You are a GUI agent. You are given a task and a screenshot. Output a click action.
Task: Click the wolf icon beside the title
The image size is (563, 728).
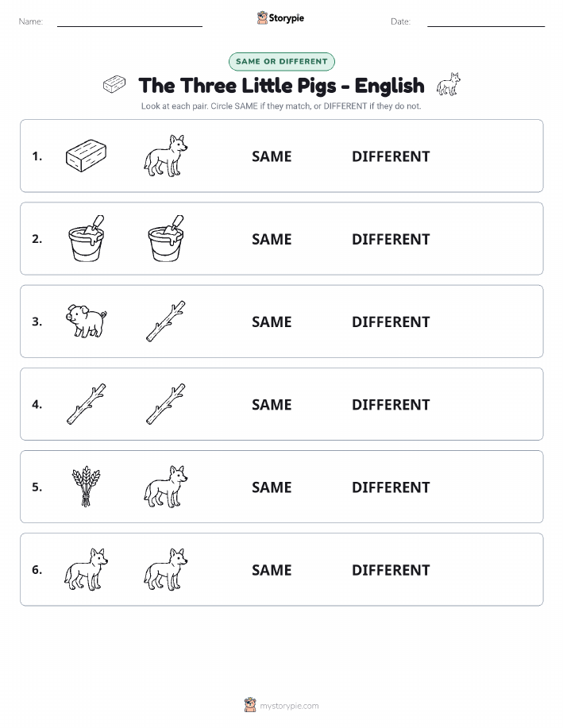tap(449, 84)
